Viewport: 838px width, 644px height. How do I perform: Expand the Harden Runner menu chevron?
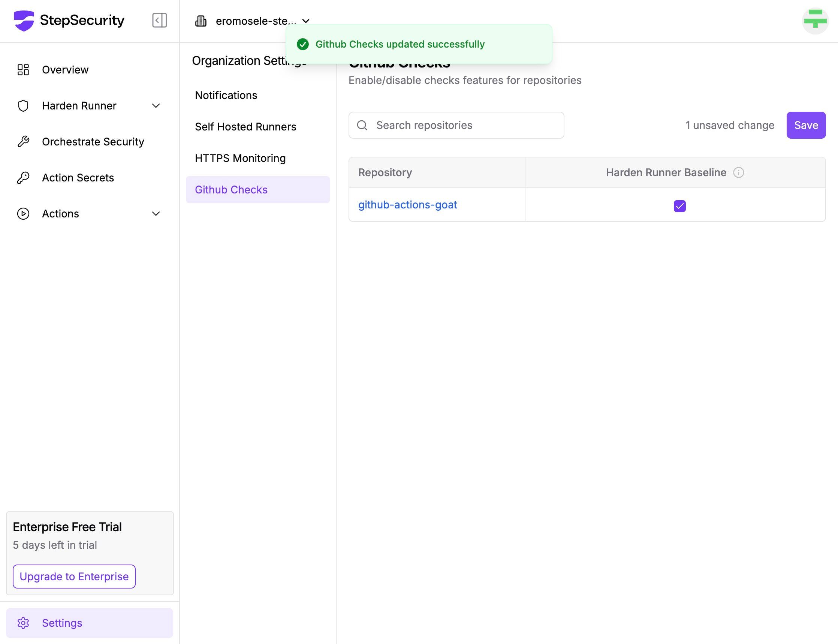[156, 106]
